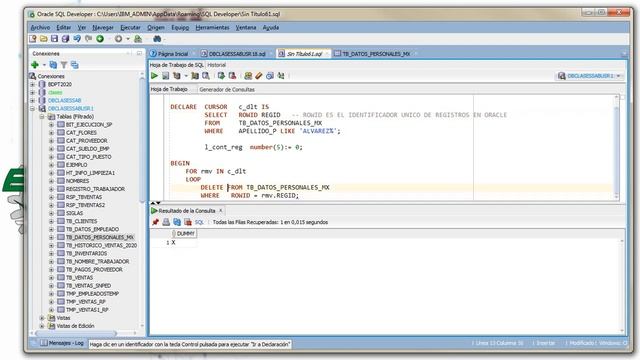Screen dimensions: 640x360
Task: Click the SQL History icon in worksheet toolbar
Action: tap(269, 76)
